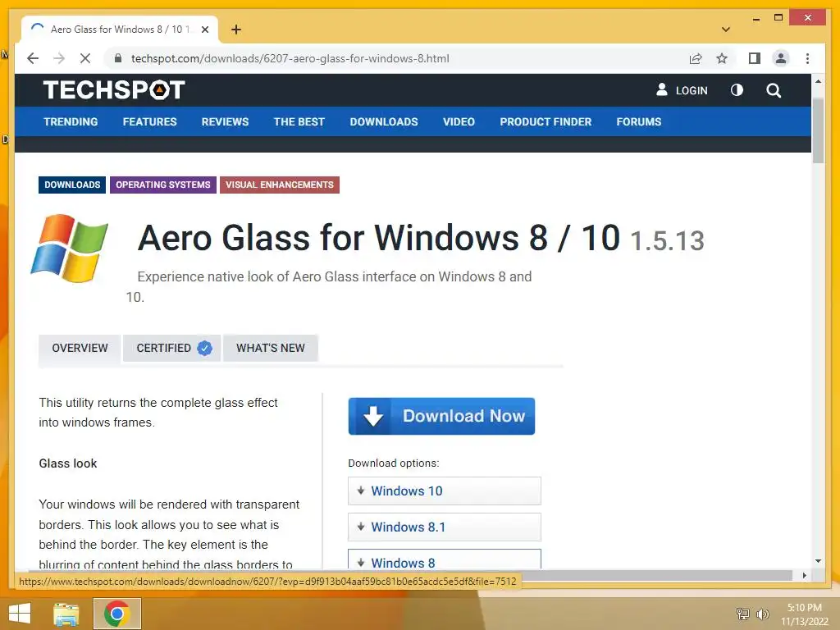Click the address bar URL
The width and height of the screenshot is (840, 630).
tap(290, 58)
